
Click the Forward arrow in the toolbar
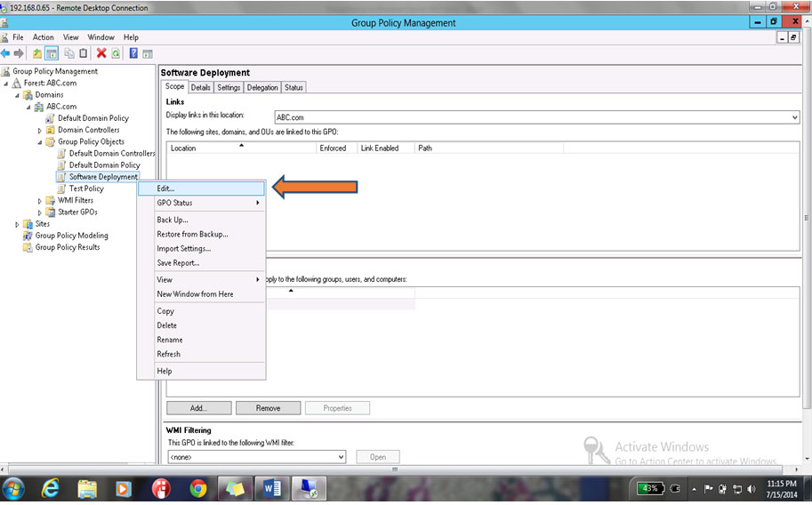19,53
